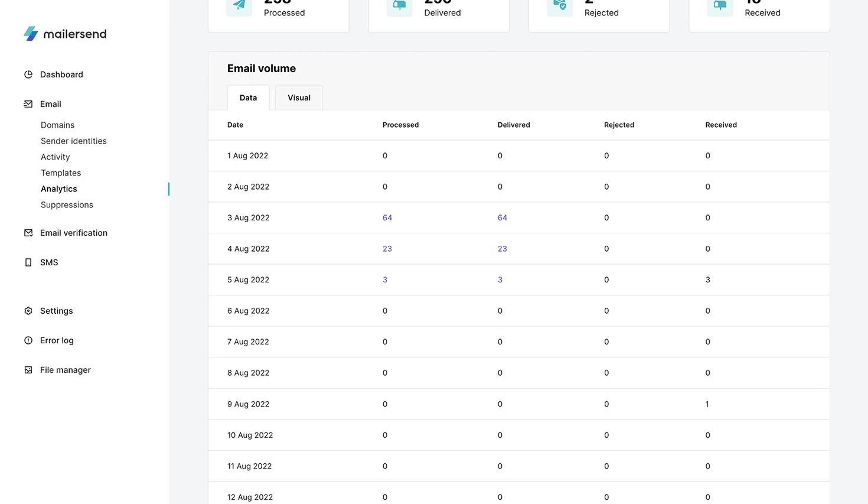Click the MailerSend logo icon

[31, 34]
